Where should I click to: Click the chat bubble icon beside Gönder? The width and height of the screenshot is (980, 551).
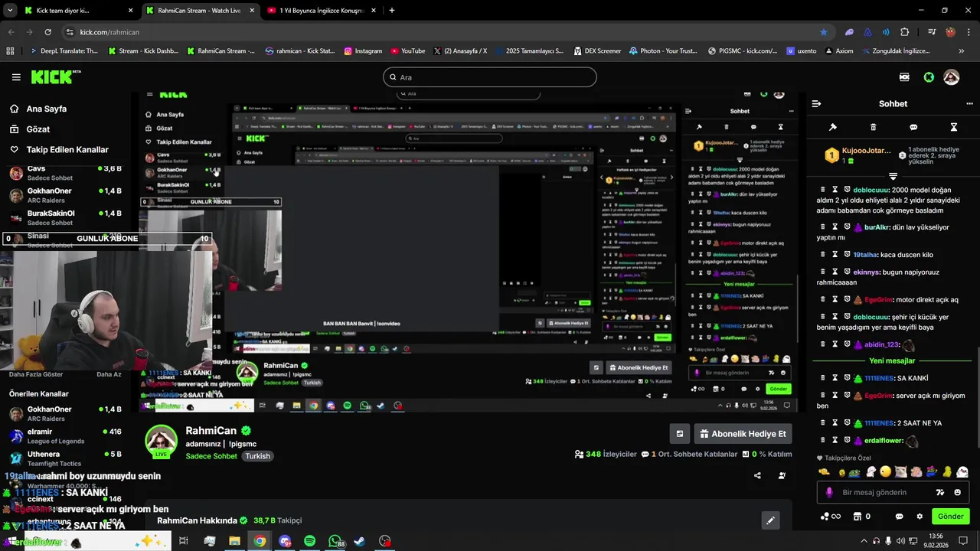click(900, 517)
